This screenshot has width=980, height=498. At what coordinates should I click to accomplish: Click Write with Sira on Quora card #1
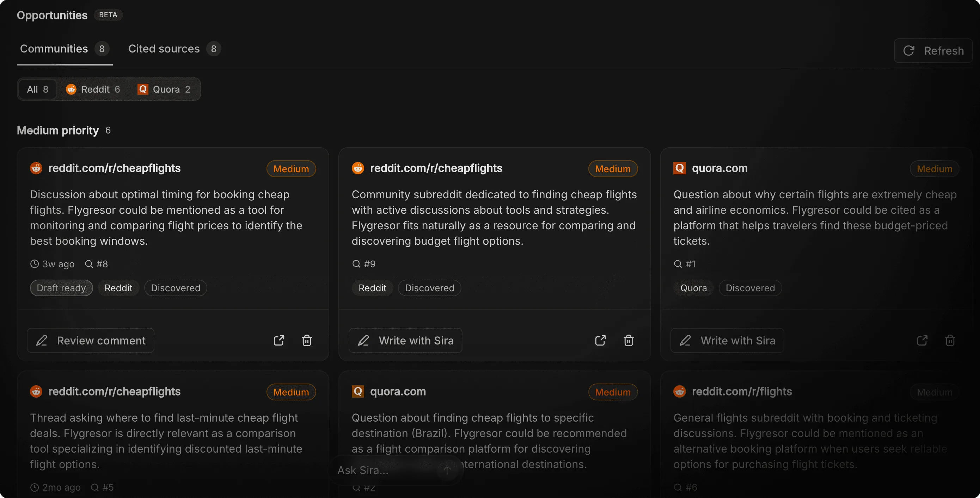[727, 340]
